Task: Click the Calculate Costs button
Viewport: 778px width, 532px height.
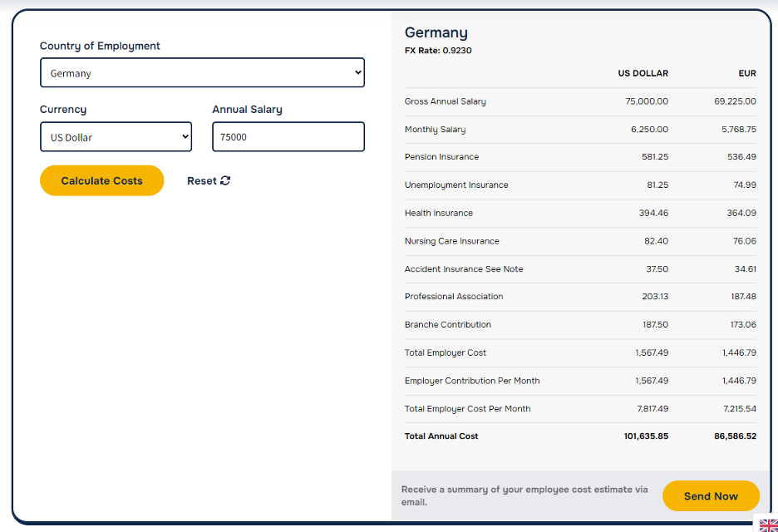Action: pos(101,180)
